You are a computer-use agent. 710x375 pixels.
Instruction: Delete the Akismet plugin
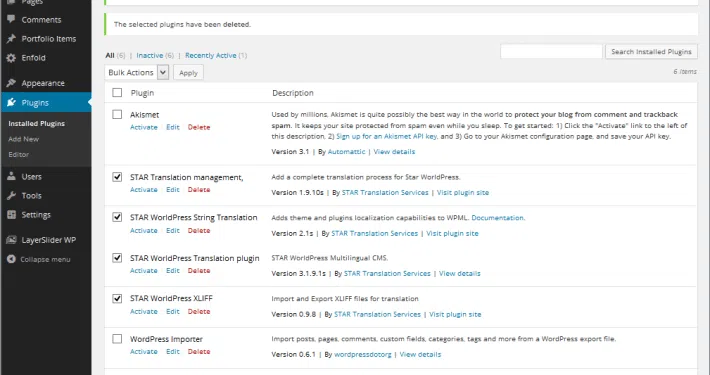(x=199, y=127)
